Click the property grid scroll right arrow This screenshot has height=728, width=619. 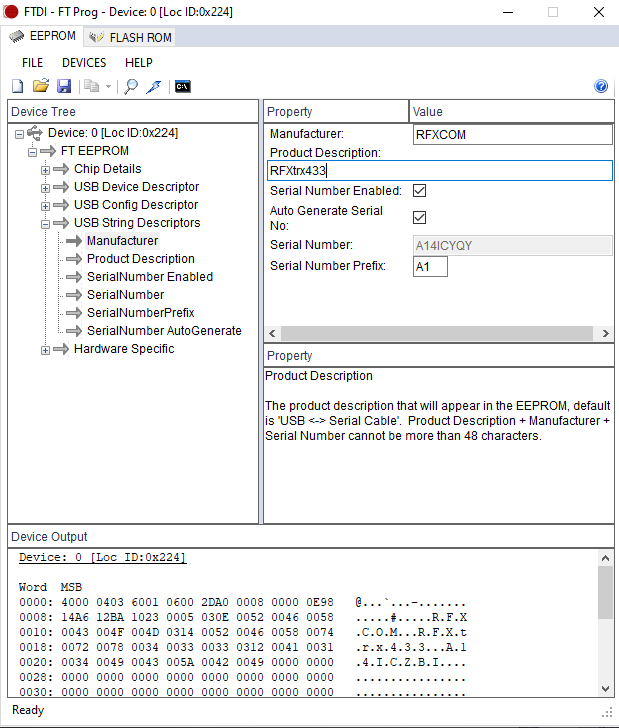(606, 333)
